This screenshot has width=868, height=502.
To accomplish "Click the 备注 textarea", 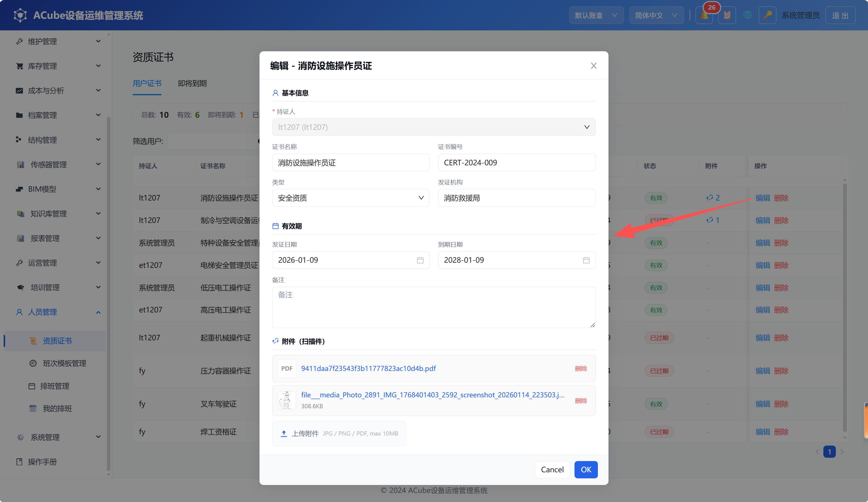I will 434,307.
